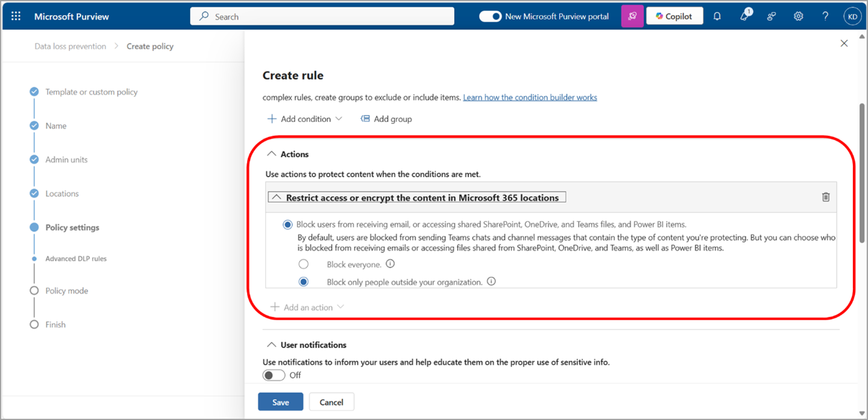
Task: Delete the restrict access action with trash icon
Action: point(826,196)
